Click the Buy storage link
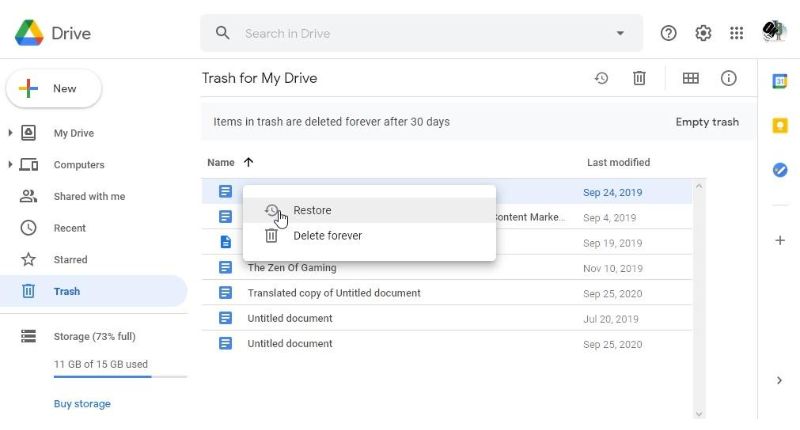This screenshot has width=800, height=430. (82, 404)
